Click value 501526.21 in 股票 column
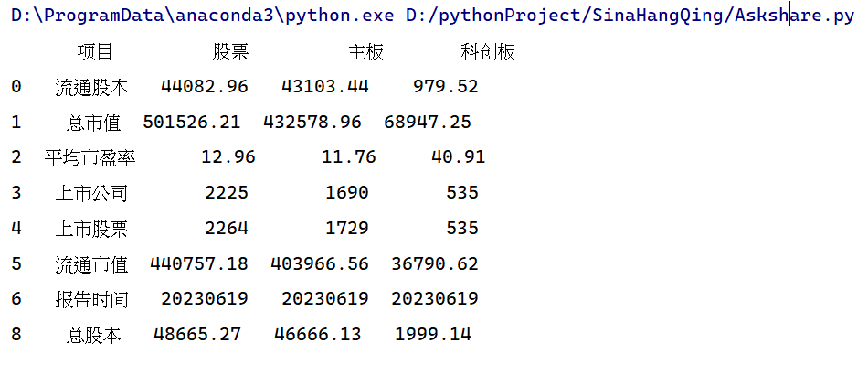This screenshot has width=868, height=365. (192, 122)
